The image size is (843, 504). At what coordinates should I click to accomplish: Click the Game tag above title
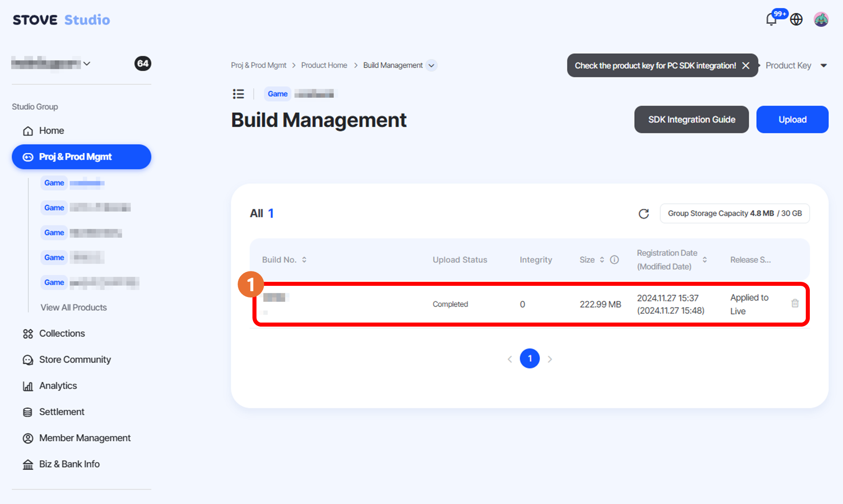pos(278,94)
